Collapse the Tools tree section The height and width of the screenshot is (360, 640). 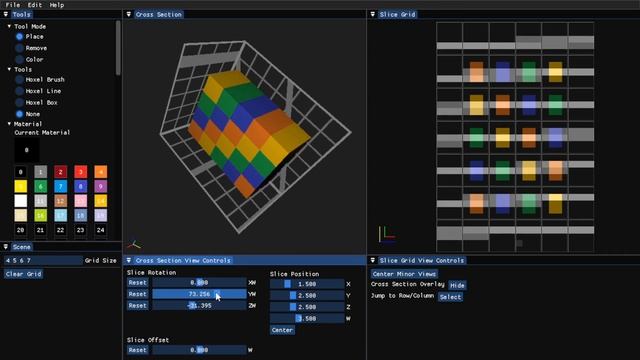[9, 69]
